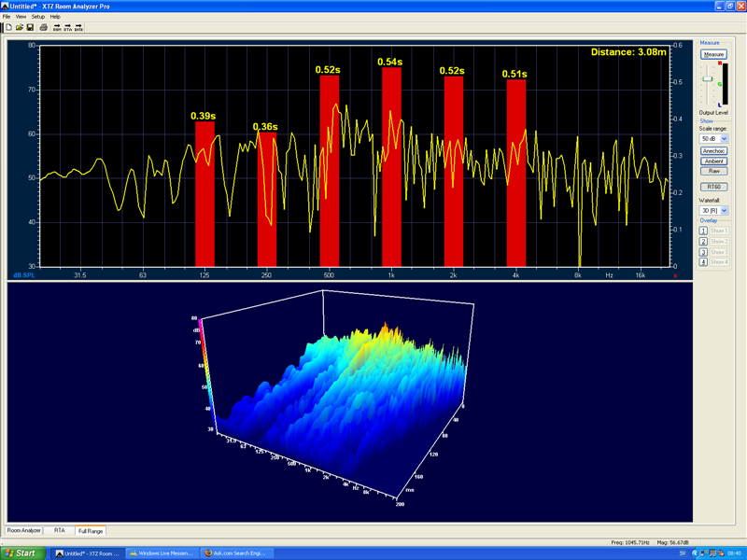Open the Waterfall type dropdown
747x560 pixels.
713,211
